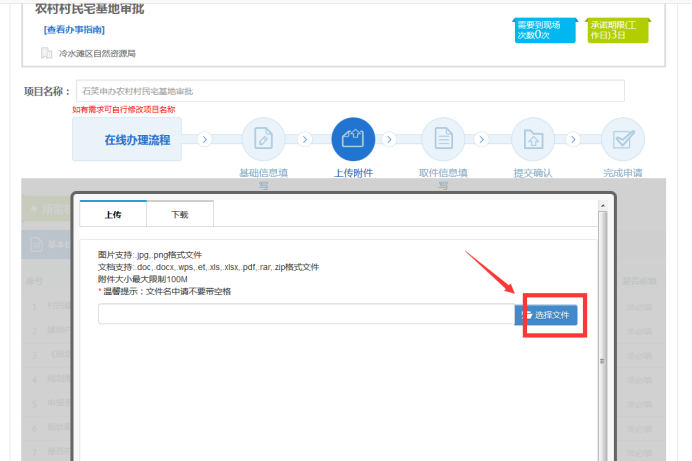The width and height of the screenshot is (692, 461).
Task: Click the 上传附件 step icon
Action: click(x=353, y=139)
